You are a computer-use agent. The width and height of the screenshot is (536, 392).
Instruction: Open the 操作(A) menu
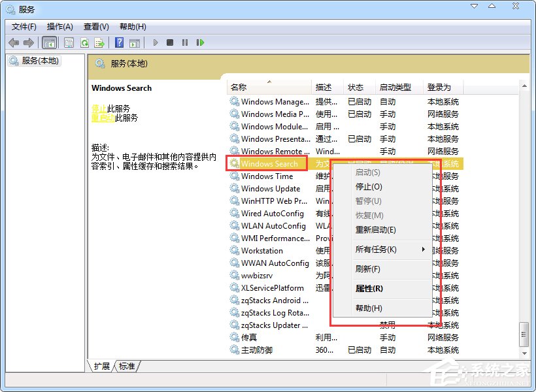click(59, 27)
